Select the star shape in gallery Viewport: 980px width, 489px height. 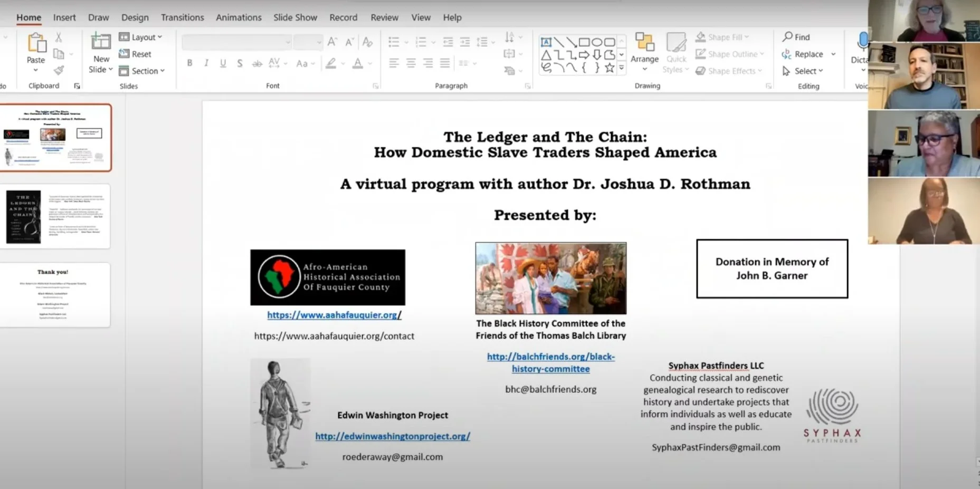tap(610, 68)
